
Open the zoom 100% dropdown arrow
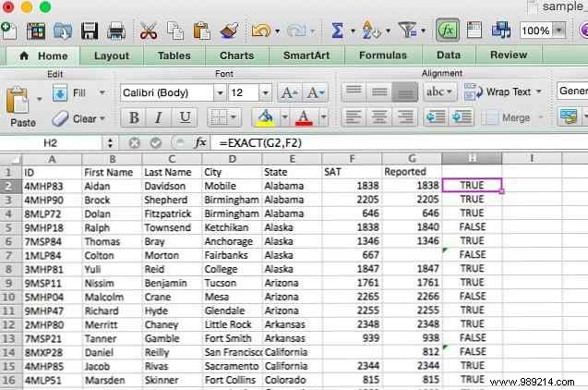559,30
